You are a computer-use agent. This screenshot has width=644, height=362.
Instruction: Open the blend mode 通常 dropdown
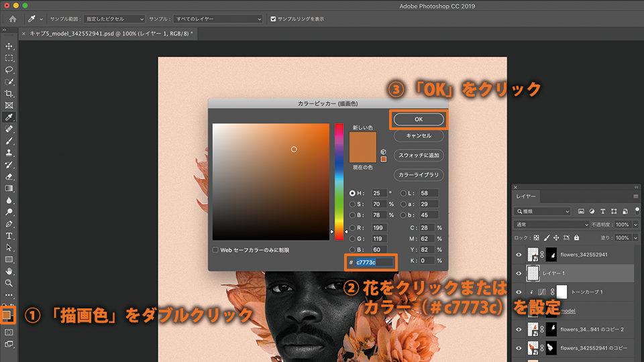point(551,225)
